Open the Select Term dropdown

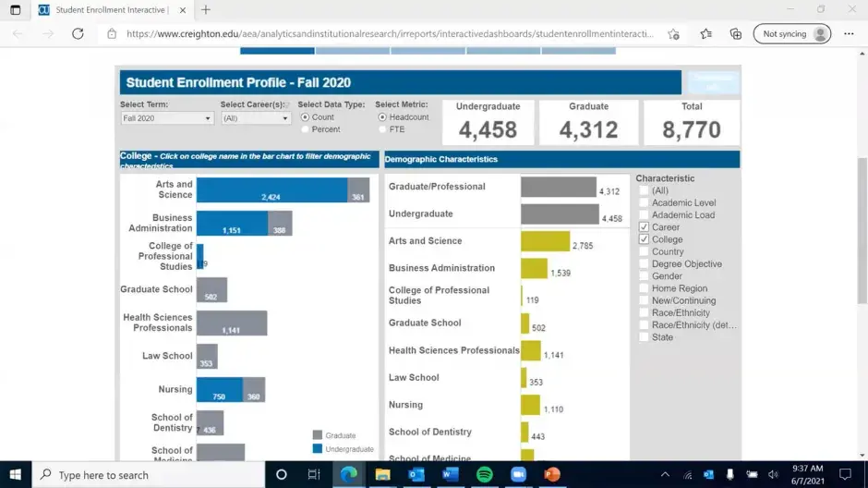point(167,118)
